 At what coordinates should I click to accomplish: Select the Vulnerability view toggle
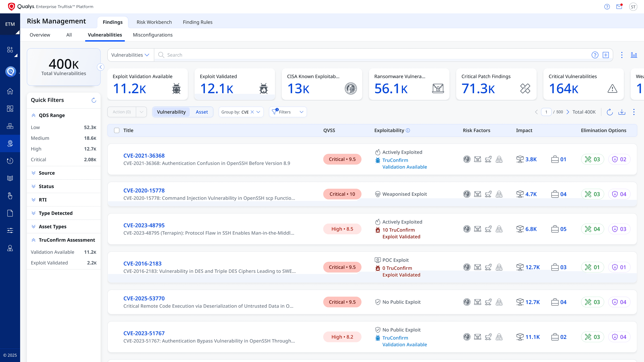coord(171,112)
